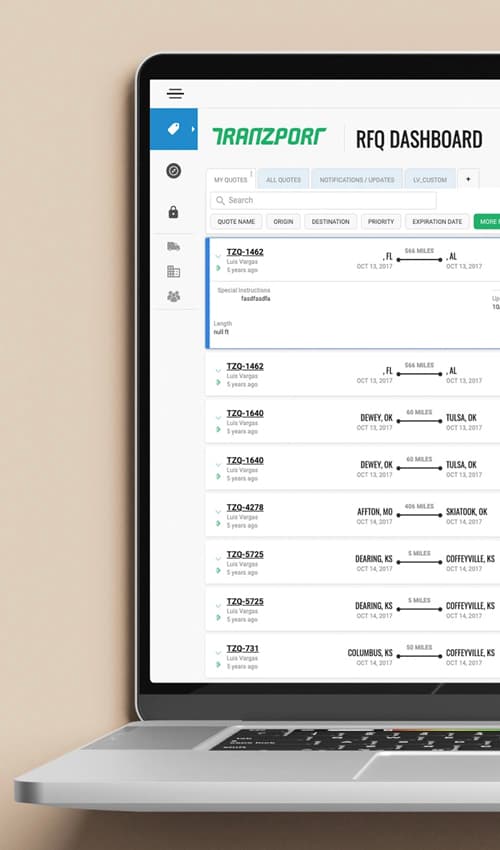
Task: Open the Notifications / Updates tab
Action: pyautogui.click(x=357, y=179)
